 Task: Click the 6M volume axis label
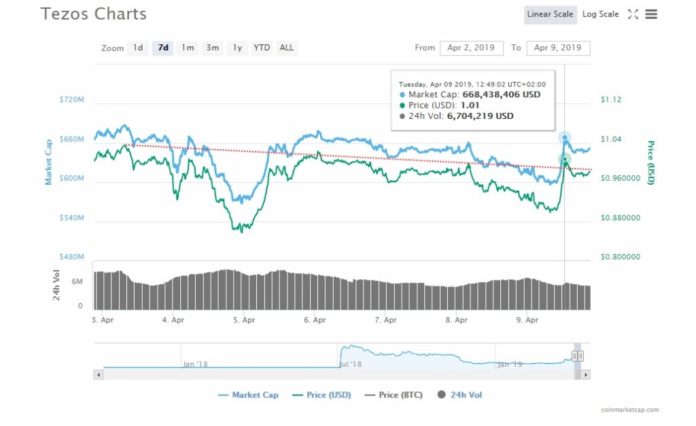pos(77,282)
